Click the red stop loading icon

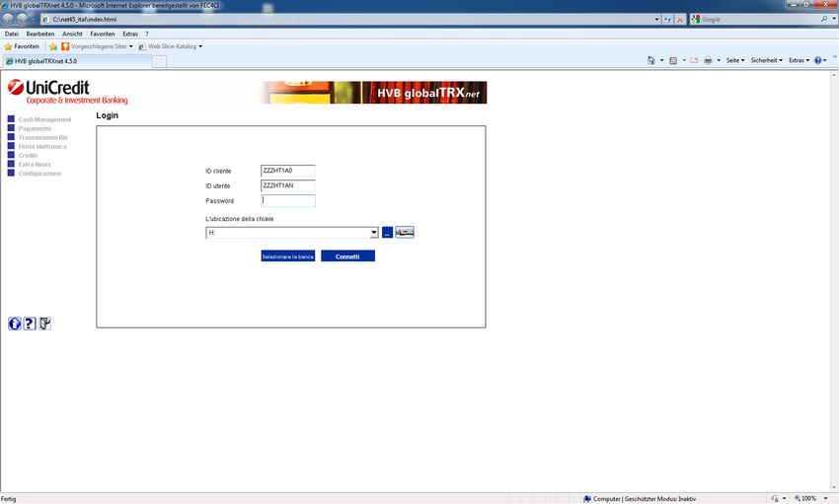[x=680, y=20]
